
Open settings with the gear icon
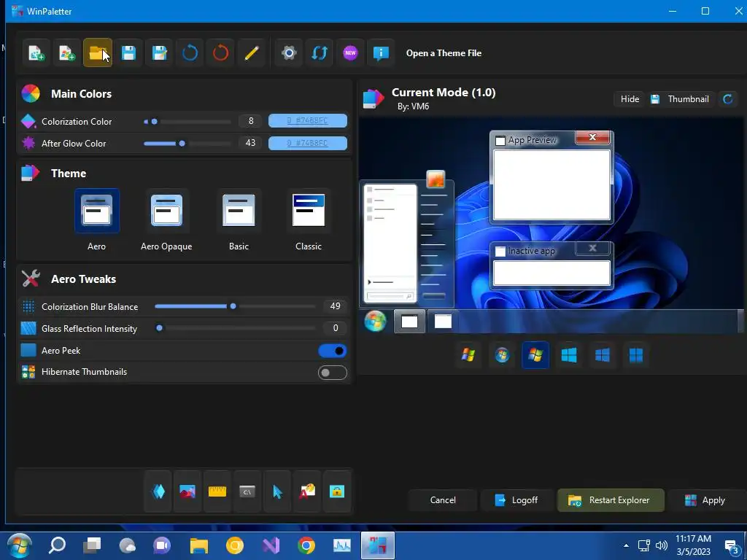point(289,52)
